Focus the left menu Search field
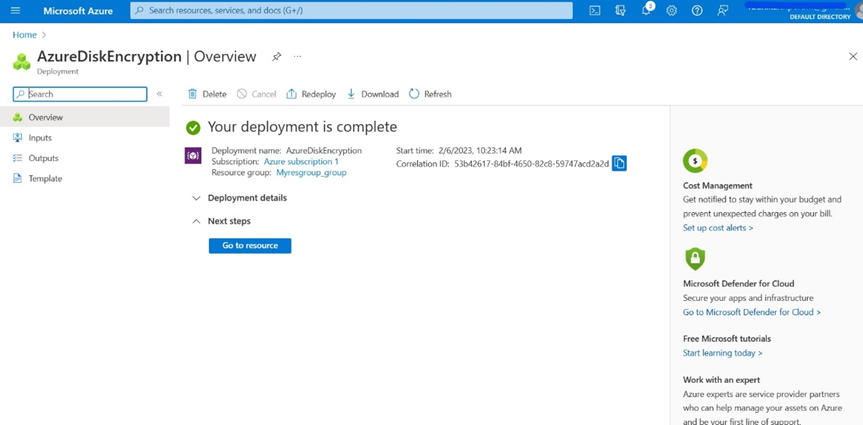 point(80,94)
